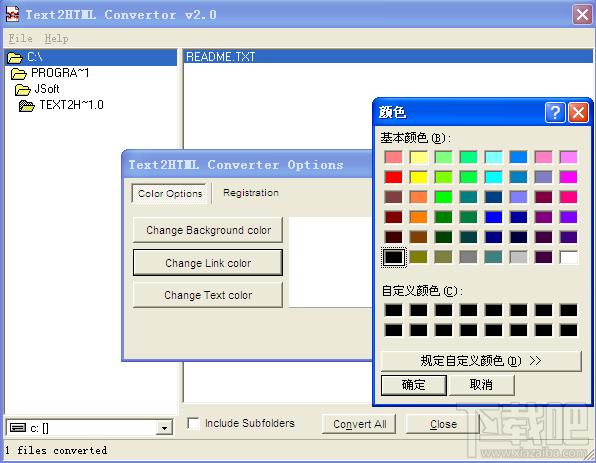Close the Text2HTML Convertor main window

point(582,14)
